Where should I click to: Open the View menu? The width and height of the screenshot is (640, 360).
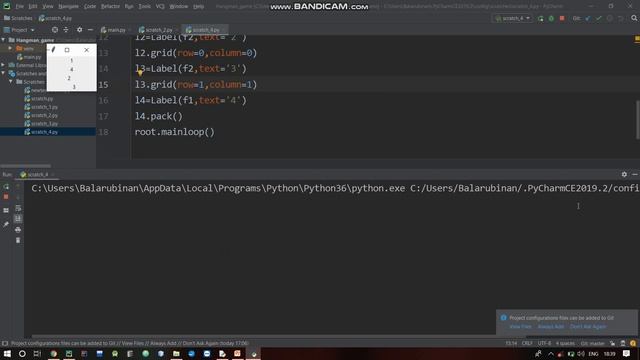[48, 7]
